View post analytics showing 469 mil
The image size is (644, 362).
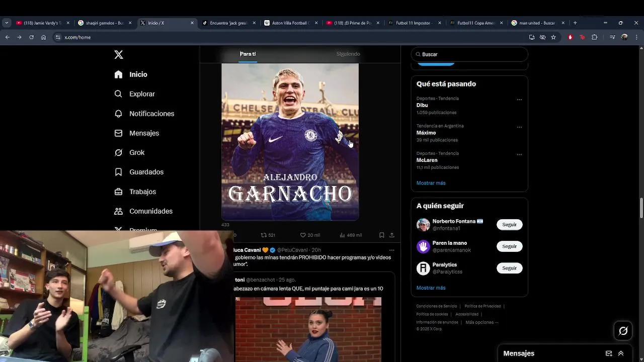point(351,235)
